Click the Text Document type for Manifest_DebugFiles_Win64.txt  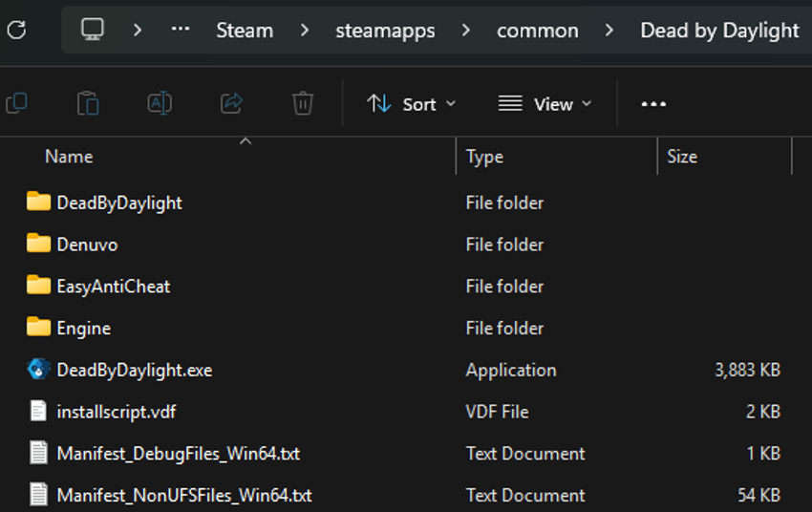[525, 454]
